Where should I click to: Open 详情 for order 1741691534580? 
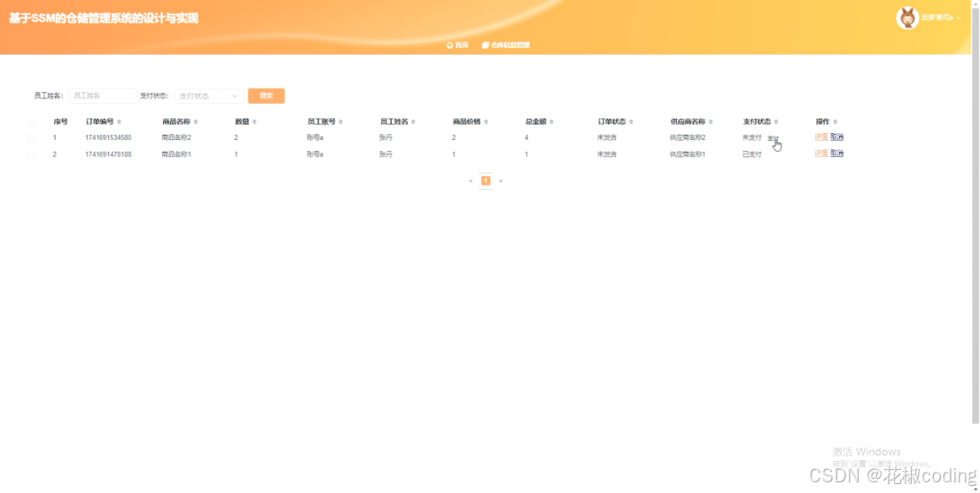(x=821, y=137)
